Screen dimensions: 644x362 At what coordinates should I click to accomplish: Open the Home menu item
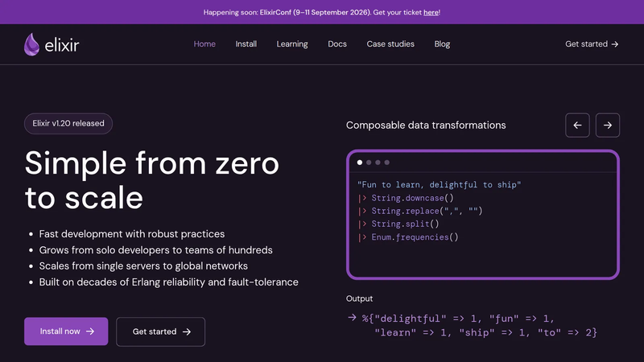(204, 44)
